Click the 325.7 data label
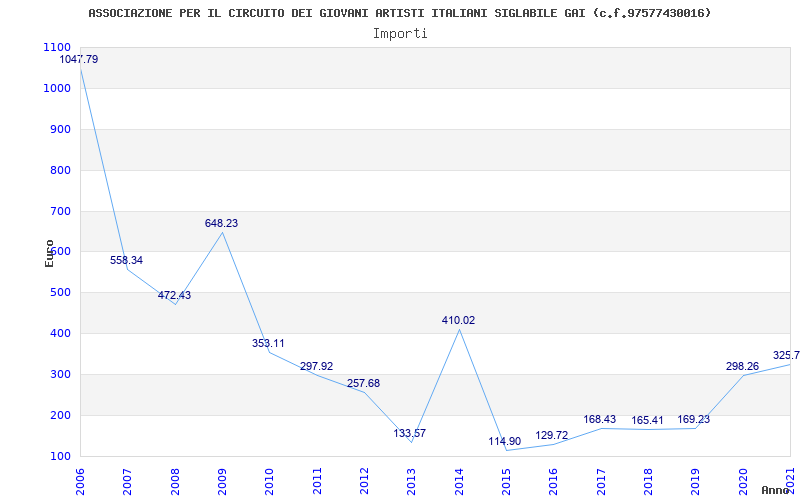Image resolution: width=800 pixels, height=500 pixels. click(x=786, y=355)
